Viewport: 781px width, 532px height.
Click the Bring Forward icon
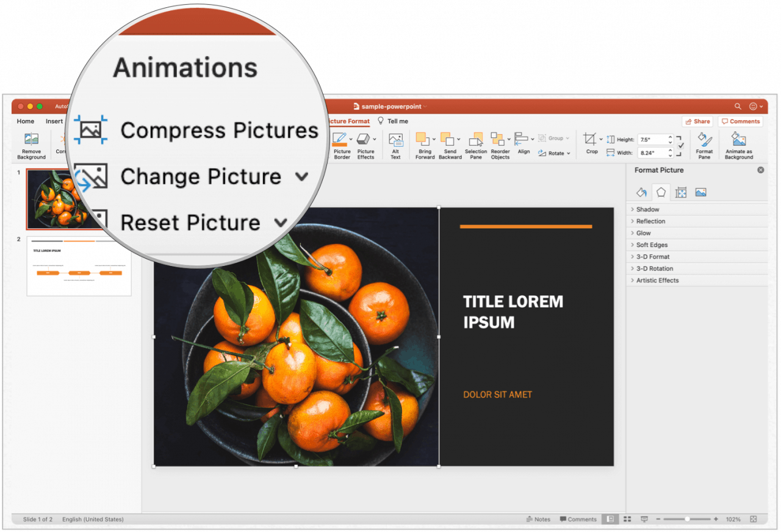click(423, 140)
